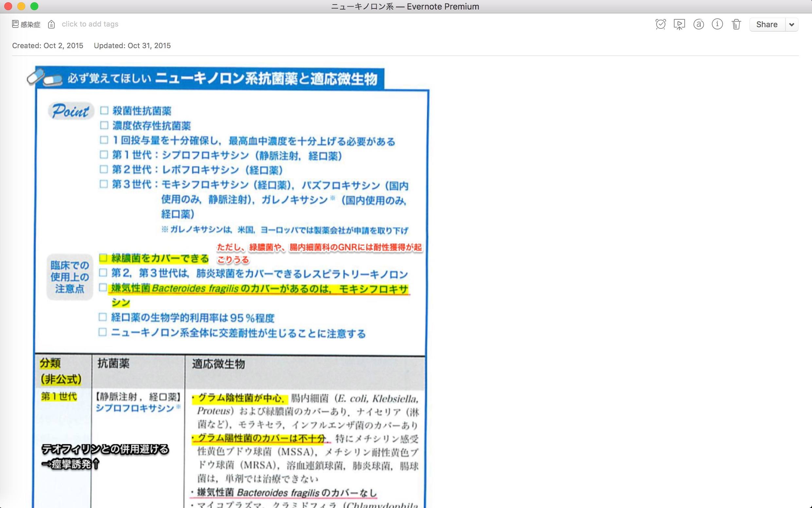Click the Share button
Image resolution: width=812 pixels, height=508 pixels.
pyautogui.click(x=767, y=24)
